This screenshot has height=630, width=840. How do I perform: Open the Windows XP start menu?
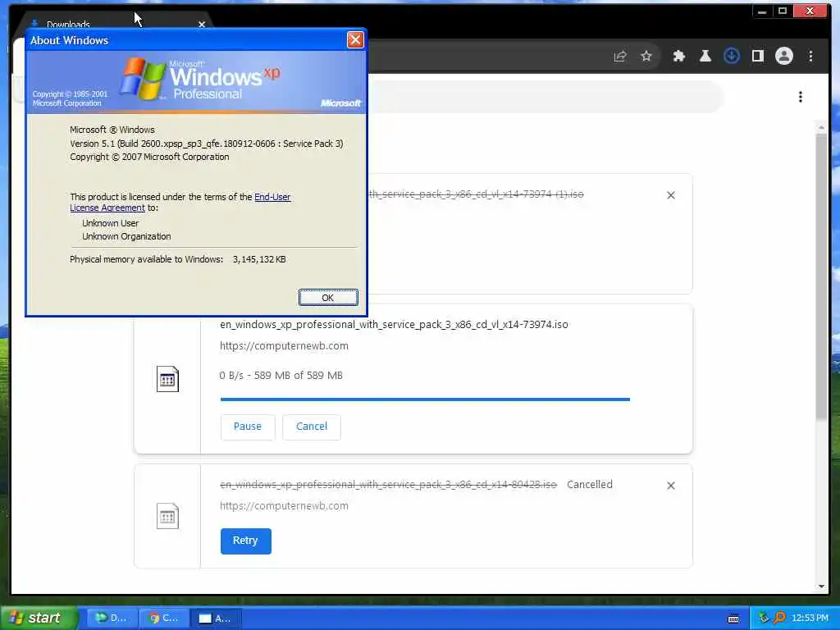coord(39,618)
